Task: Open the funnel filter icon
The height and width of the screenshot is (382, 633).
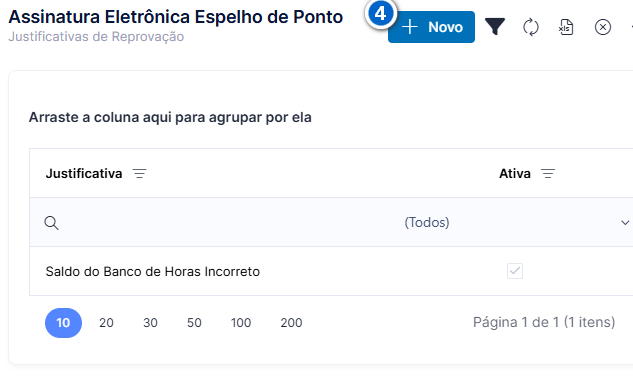Action: 495,27
